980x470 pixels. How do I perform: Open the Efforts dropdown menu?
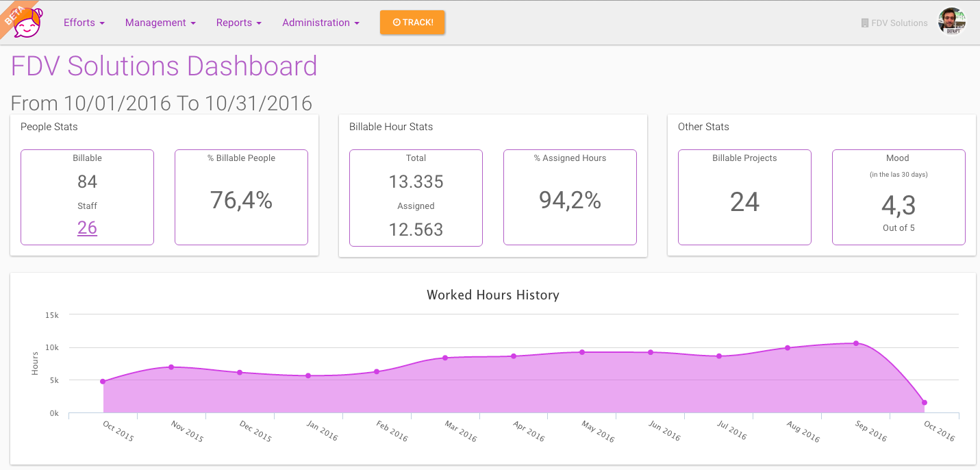pyautogui.click(x=84, y=23)
